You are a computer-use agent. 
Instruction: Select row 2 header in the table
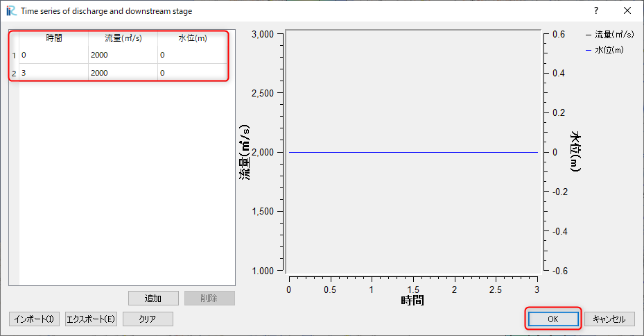tap(14, 73)
